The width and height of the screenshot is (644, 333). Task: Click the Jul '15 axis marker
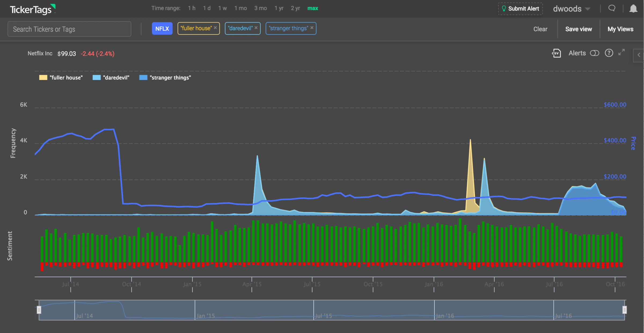pos(312,284)
